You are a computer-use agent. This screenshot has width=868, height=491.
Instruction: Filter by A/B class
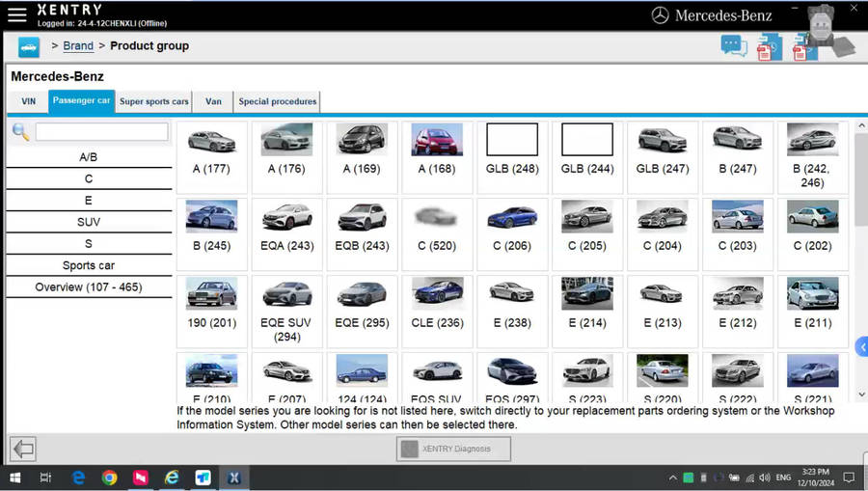click(89, 157)
